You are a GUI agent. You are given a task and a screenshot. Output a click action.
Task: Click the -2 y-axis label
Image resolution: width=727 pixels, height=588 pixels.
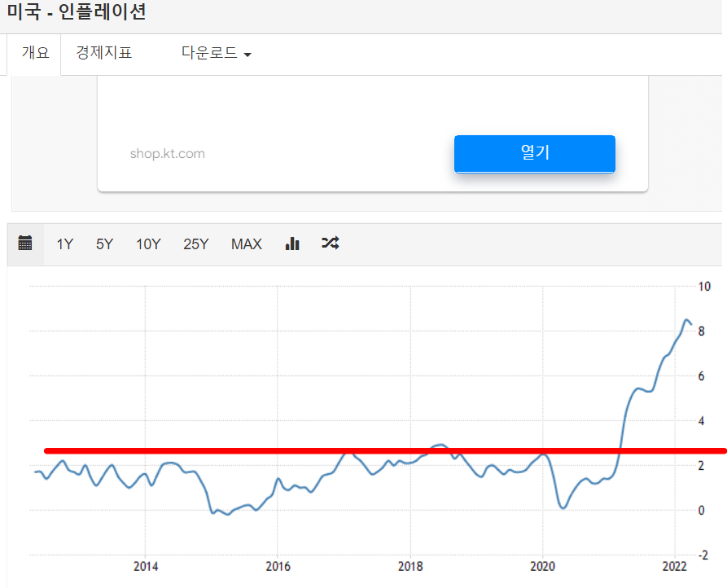click(703, 555)
